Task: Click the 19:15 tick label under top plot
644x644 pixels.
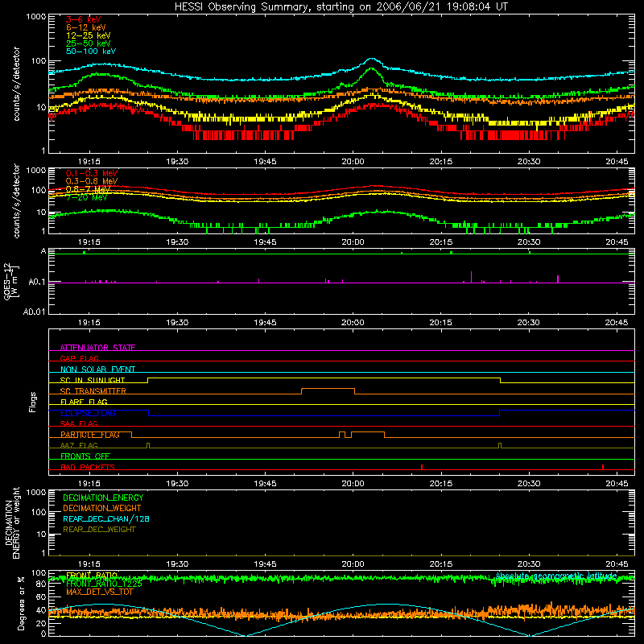Action: point(89,162)
